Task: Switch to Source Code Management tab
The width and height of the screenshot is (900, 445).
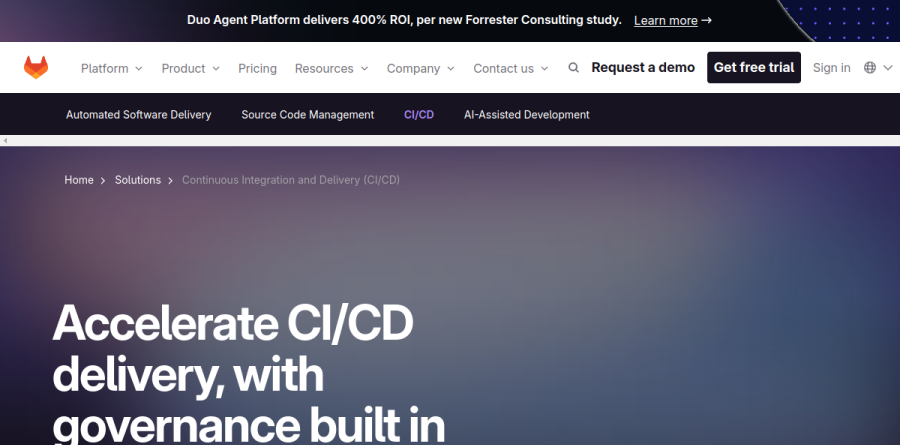Action: [308, 115]
